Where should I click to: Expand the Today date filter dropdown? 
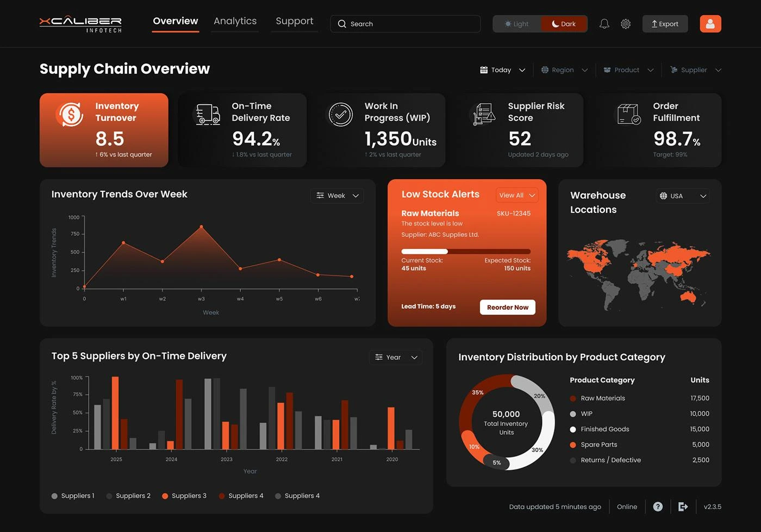[x=502, y=70]
